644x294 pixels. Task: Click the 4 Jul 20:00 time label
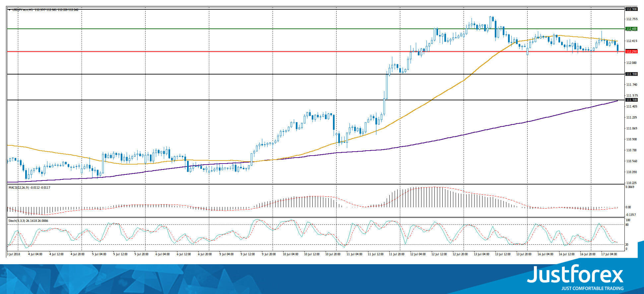78,254
